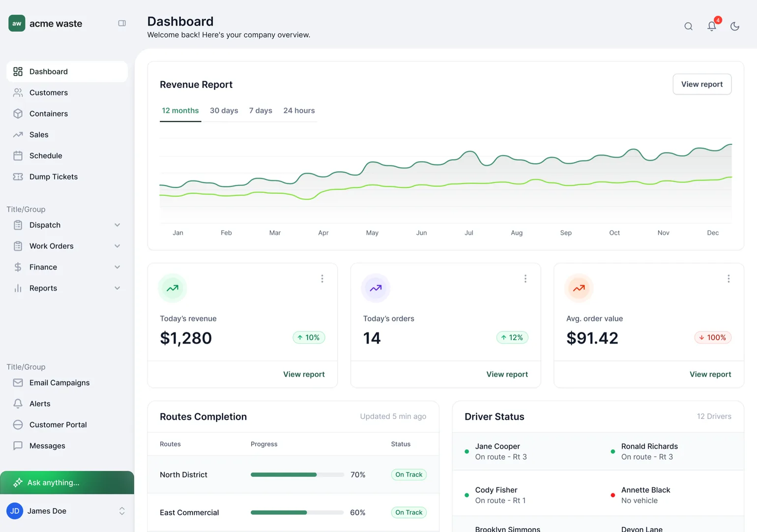Click North District On Track status badge
The width and height of the screenshot is (757, 532).
[x=409, y=474]
